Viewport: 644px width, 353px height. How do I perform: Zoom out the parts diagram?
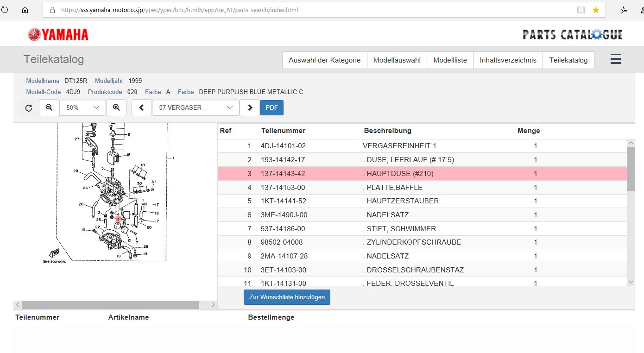click(49, 107)
